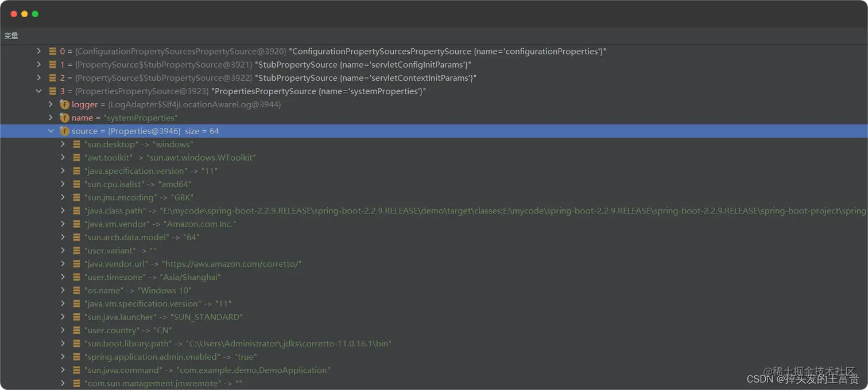The image size is (868, 390).
Task: Click the map entry icon for user.timezone
Action: tap(76, 277)
